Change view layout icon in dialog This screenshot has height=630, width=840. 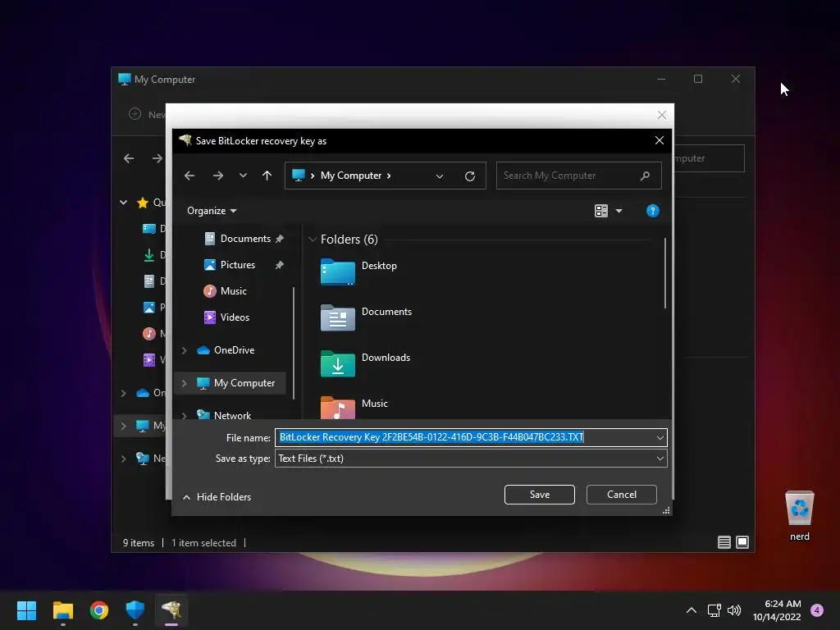click(x=601, y=211)
